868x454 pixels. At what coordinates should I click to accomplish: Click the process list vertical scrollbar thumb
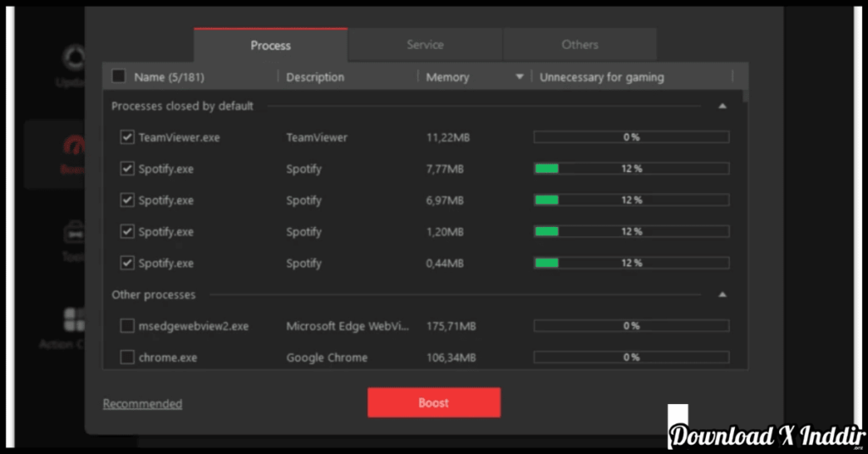pyautogui.click(x=745, y=96)
